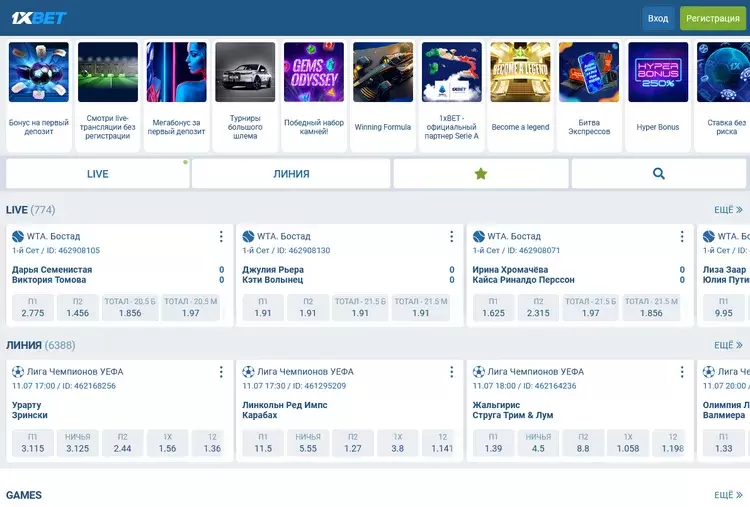Select П1 odds 2.775 for Семенистая

coord(33,308)
